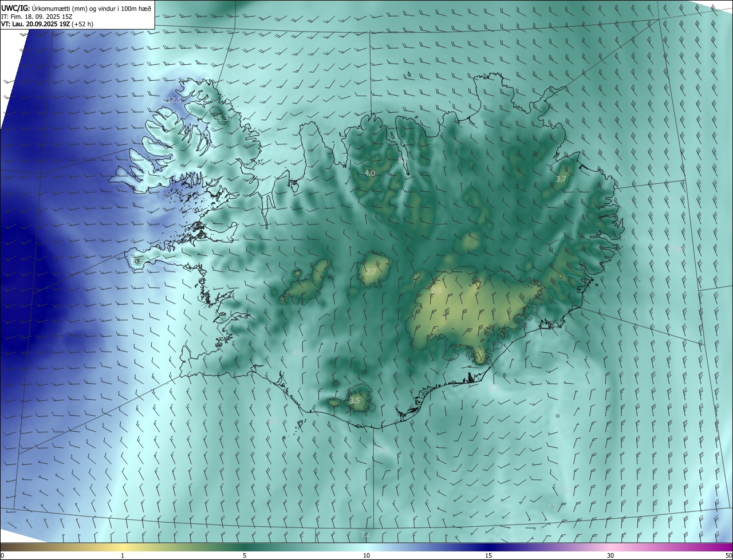Click the 1 tick on the color scale
Image resolution: width=733 pixels, height=560 pixels.
pos(123,555)
